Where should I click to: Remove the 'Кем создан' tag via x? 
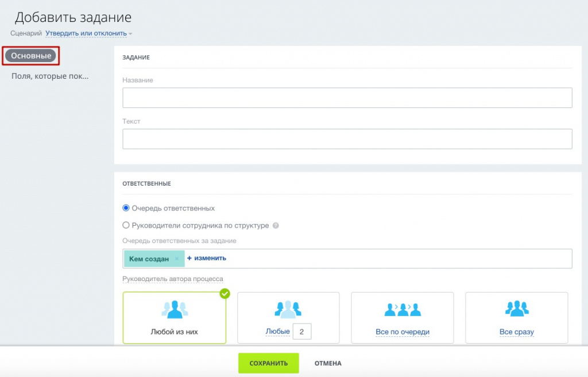[x=177, y=259]
